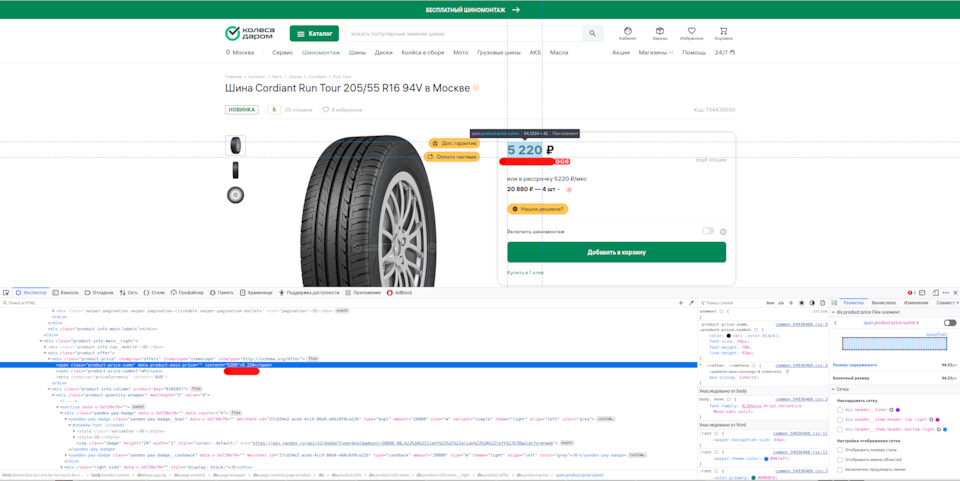The height and width of the screenshot is (481, 960).
Task: Click the Поиск в HTML search field
Action: 337,303
